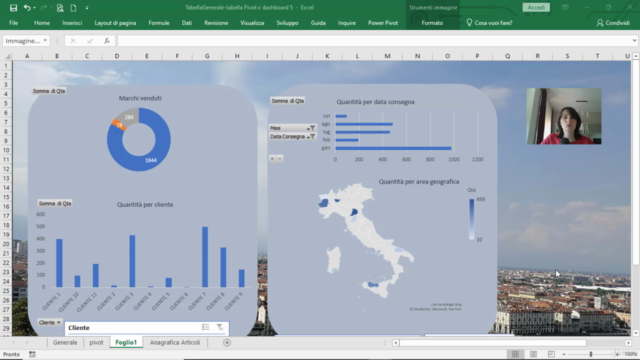This screenshot has height=360, width=640.
Task: Click the Cosa vuoi fare search box
Action: tap(489, 23)
